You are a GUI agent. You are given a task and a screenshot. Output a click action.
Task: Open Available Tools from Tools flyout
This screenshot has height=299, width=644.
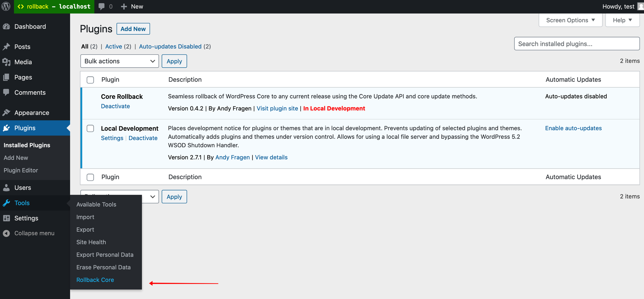coord(96,204)
